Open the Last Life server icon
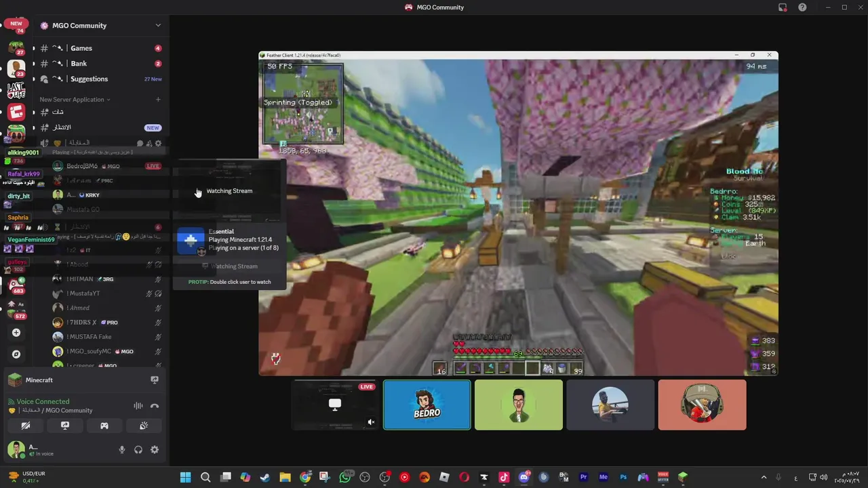 tap(16, 89)
